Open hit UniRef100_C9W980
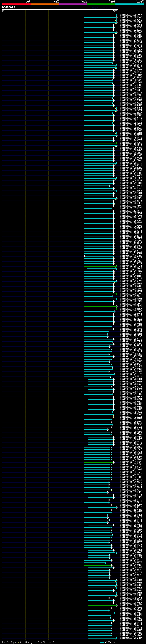Screen dimensions: 146x644 pyautogui.click(x=131, y=256)
